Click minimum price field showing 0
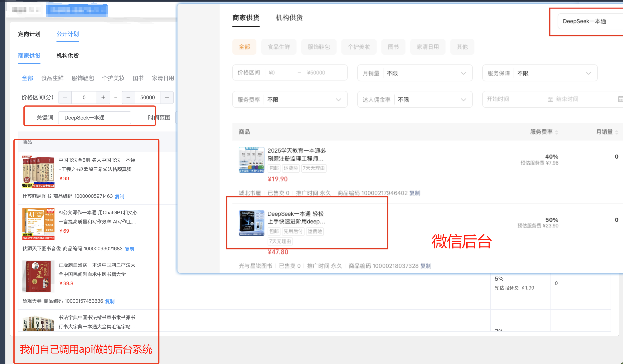 (84, 97)
